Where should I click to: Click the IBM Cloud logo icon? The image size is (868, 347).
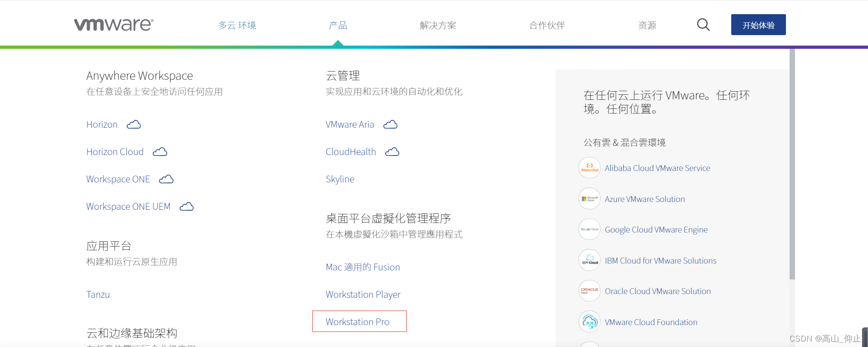pyautogui.click(x=589, y=260)
